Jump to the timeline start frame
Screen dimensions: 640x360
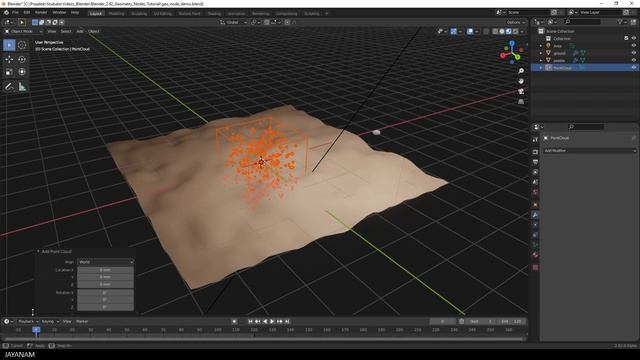pos(250,322)
